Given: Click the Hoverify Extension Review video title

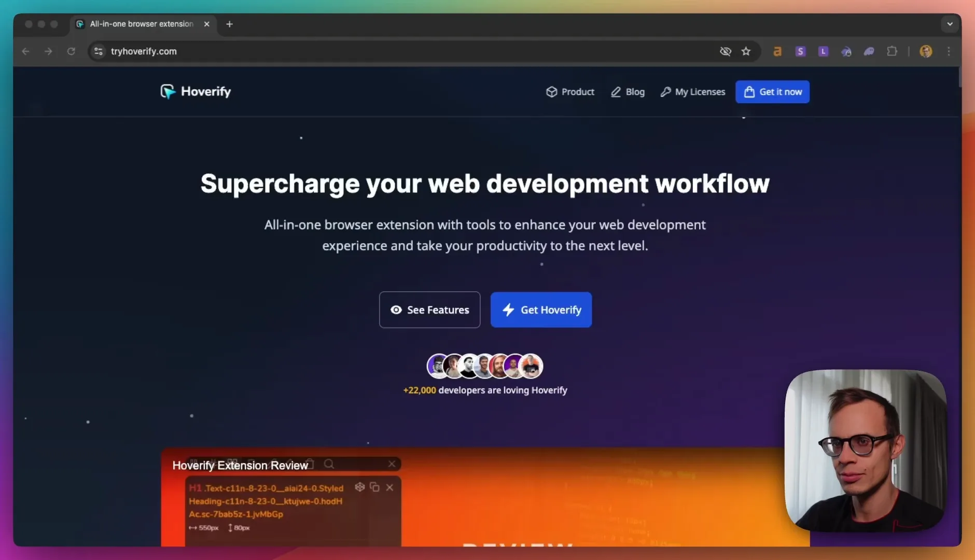Looking at the screenshot, I should tap(240, 466).
